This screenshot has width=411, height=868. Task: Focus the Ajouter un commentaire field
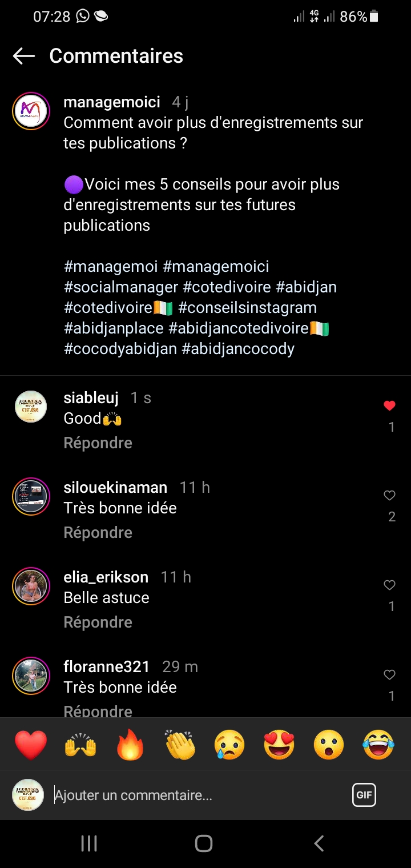click(194, 795)
